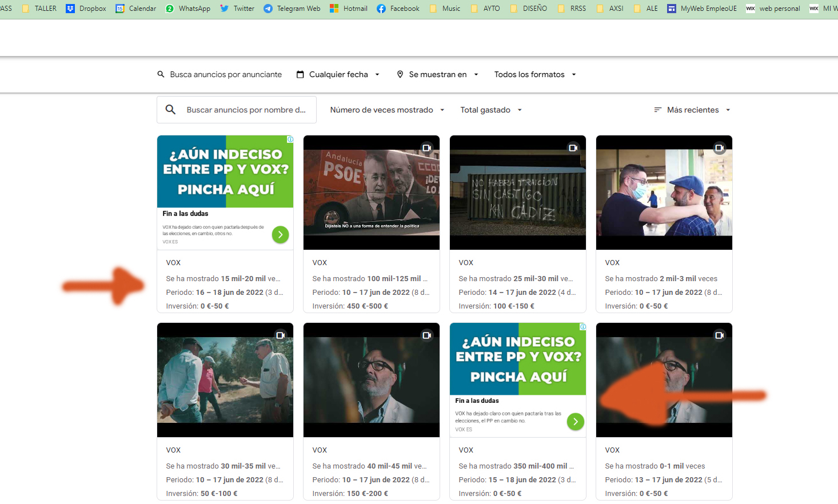Open the Número de veces mostrado dropdown
Viewport: 838px width, 504px height.
(387, 110)
